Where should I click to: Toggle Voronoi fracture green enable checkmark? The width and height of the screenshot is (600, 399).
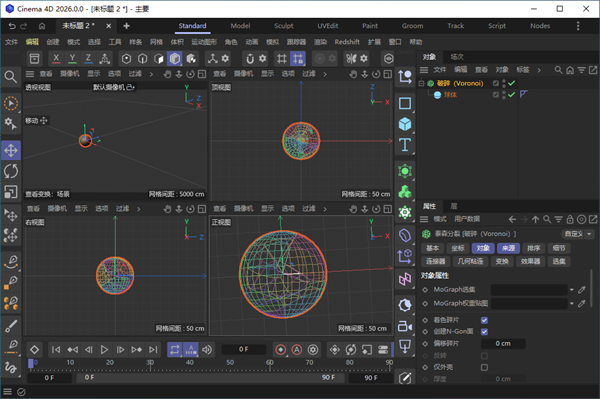[512, 83]
